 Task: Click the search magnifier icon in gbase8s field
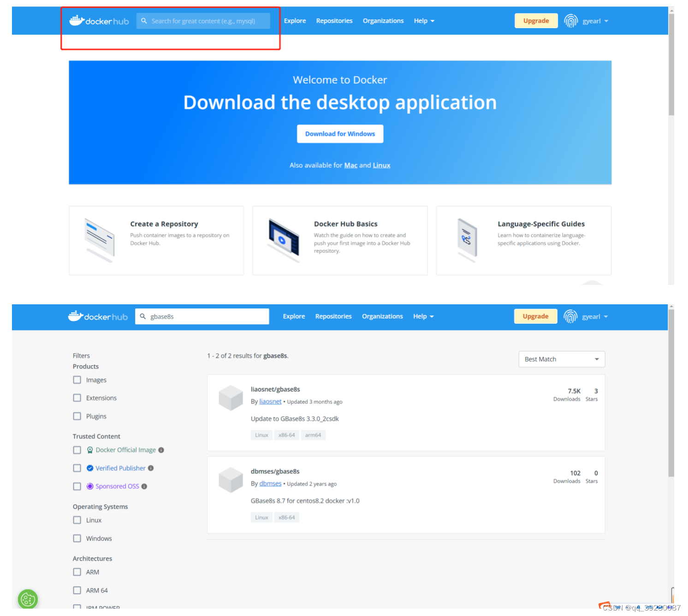click(x=143, y=316)
